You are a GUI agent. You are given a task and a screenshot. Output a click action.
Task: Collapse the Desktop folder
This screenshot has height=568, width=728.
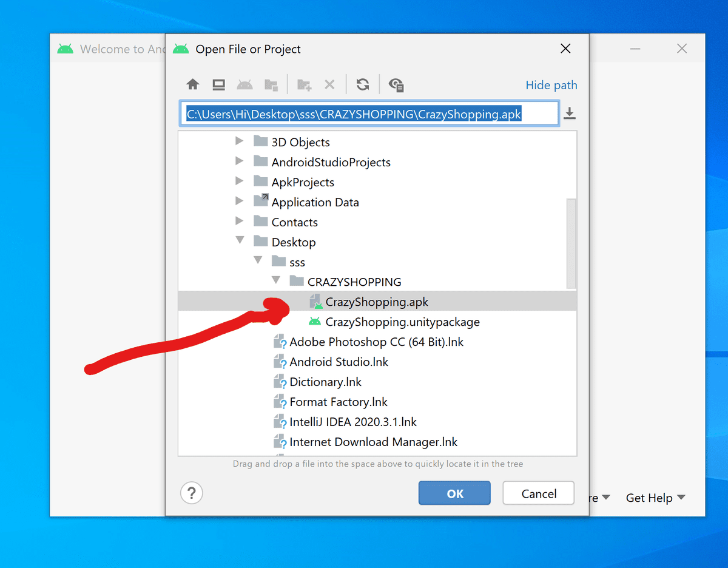[240, 242]
